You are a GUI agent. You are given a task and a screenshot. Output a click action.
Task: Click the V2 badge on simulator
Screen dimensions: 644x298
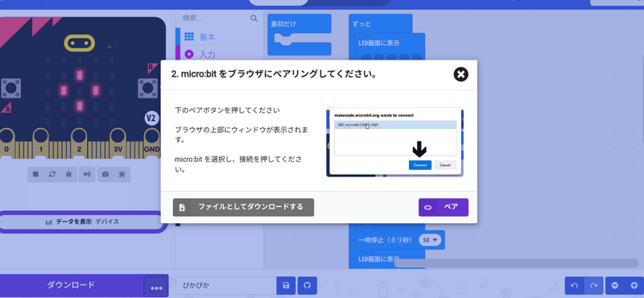pyautogui.click(x=151, y=118)
